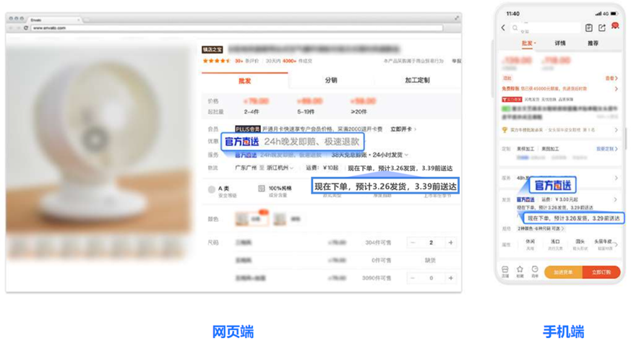This screenshot has height=341, width=644.
Task: Increase quantity of first size row
Action: coord(450,243)
